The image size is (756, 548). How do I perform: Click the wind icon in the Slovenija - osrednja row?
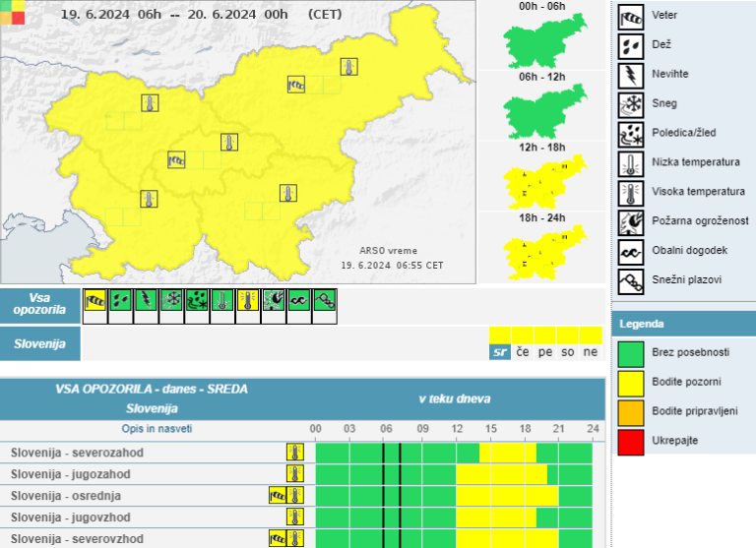pos(277,496)
